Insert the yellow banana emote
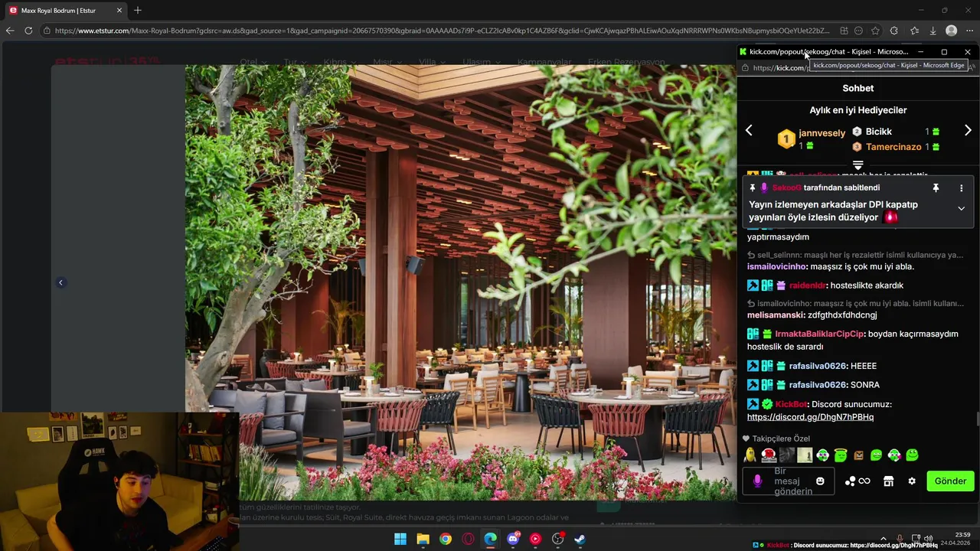Screen dimensions: 980x551 tap(750, 455)
